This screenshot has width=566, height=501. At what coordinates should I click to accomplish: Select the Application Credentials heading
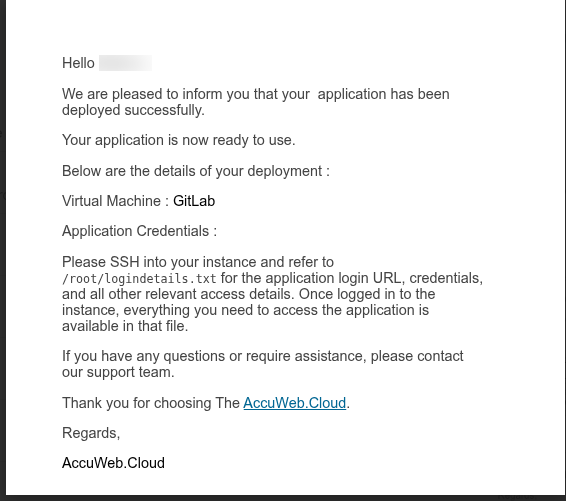(x=139, y=231)
